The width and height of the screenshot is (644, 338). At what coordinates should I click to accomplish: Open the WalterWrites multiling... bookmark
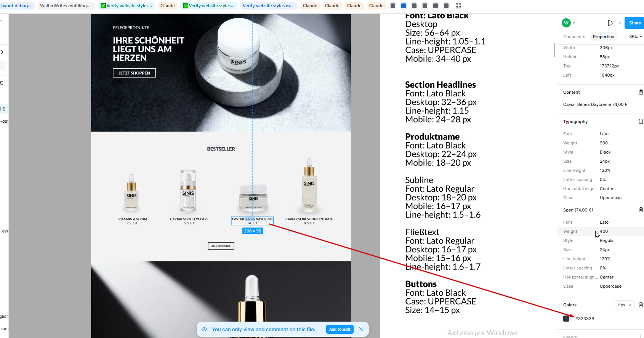pos(66,6)
